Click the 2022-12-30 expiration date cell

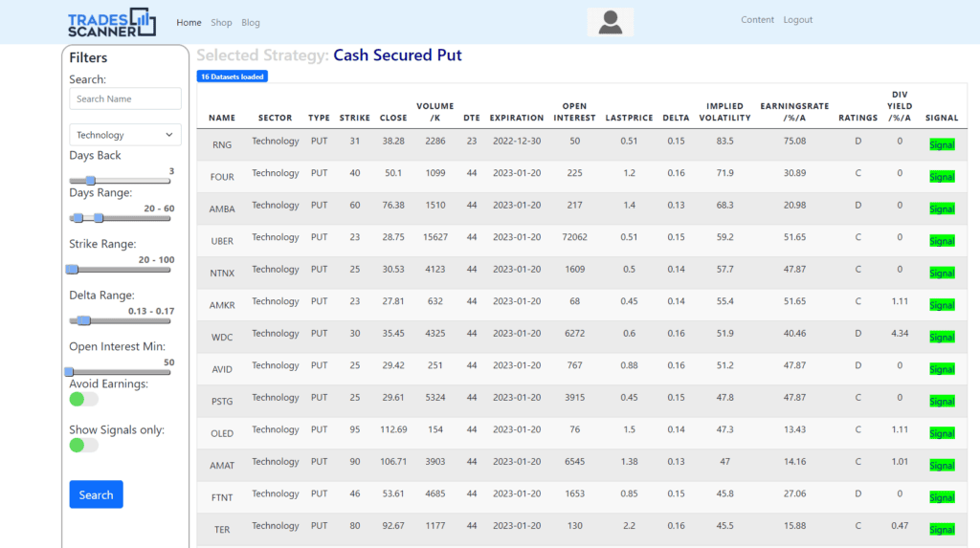pos(517,142)
